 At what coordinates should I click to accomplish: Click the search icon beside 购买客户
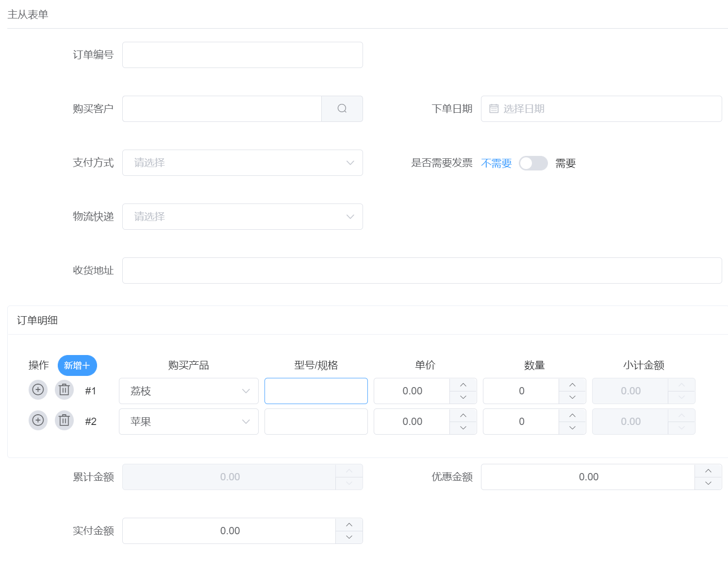(x=342, y=109)
